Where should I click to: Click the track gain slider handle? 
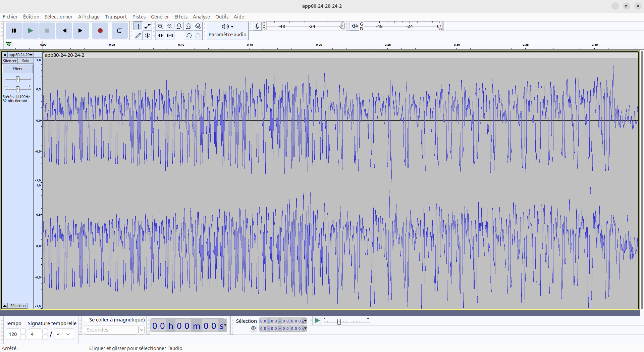click(x=18, y=79)
